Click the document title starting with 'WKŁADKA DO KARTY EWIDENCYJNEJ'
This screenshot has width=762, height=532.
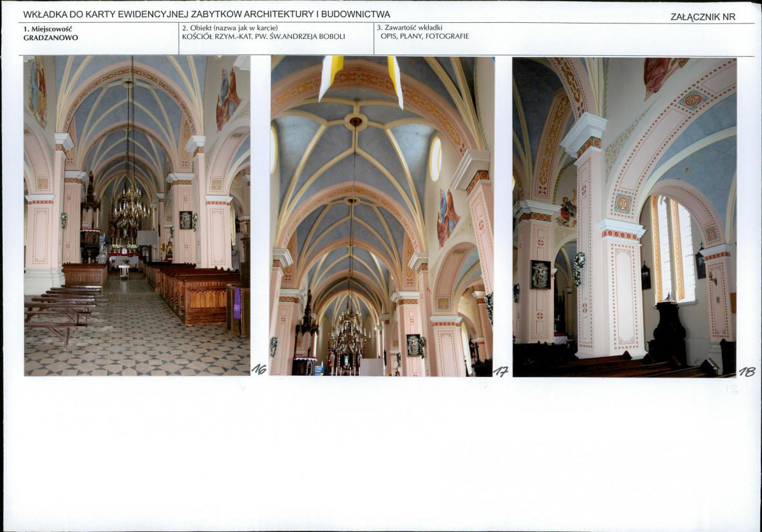pos(206,14)
